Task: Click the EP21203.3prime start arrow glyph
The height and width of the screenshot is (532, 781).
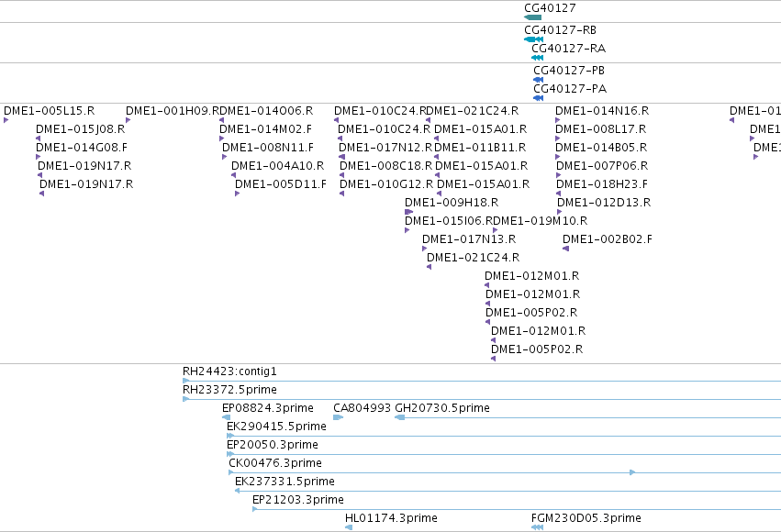Action: coord(255,509)
